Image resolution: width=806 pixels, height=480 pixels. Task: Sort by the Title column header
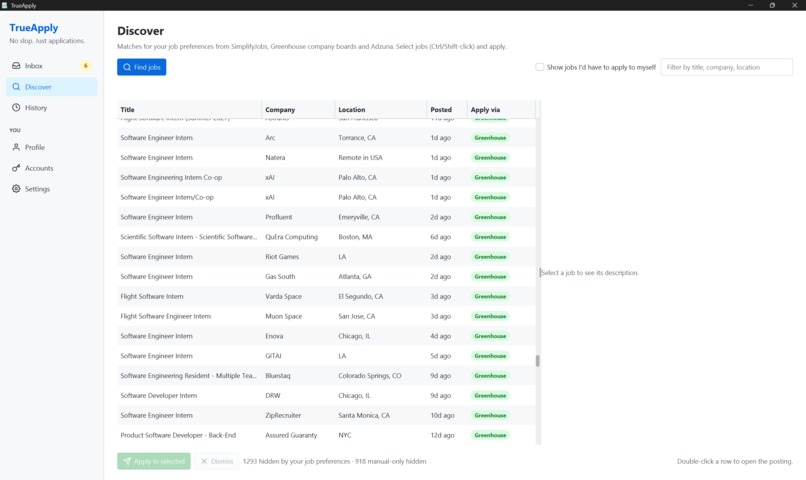tap(189, 109)
